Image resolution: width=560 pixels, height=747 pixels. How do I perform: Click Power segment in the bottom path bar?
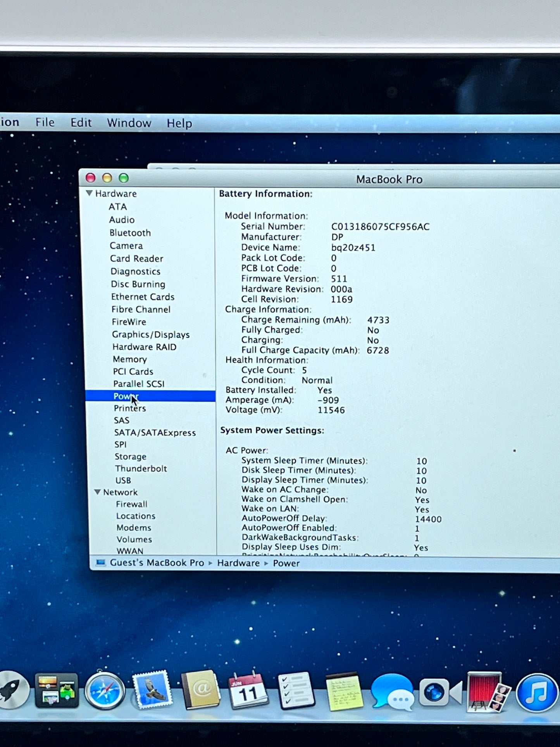(286, 563)
